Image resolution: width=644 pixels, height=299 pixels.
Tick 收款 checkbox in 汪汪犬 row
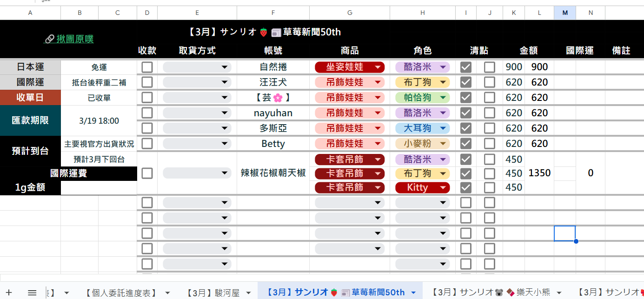tap(147, 82)
